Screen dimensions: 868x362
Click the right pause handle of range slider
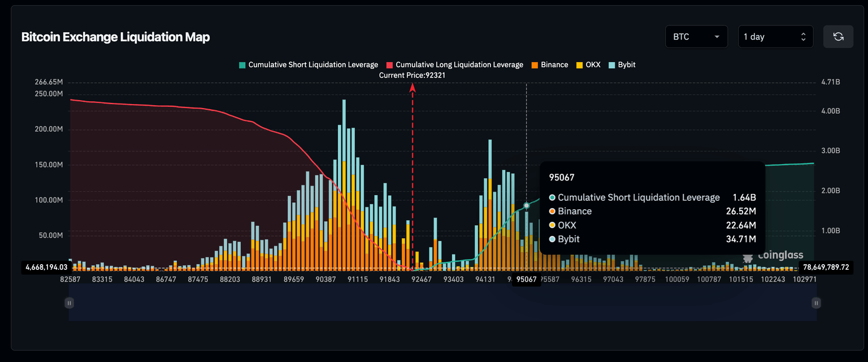816,303
